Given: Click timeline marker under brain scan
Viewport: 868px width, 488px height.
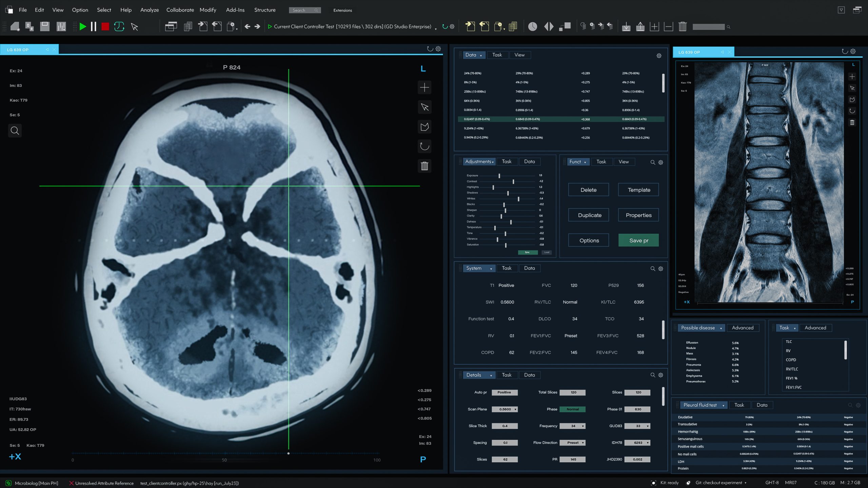Looking at the screenshot, I should pyautogui.click(x=289, y=453).
